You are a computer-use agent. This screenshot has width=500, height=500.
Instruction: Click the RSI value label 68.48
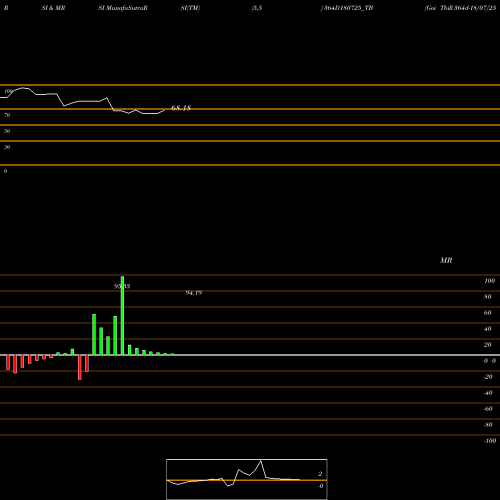(x=181, y=108)
